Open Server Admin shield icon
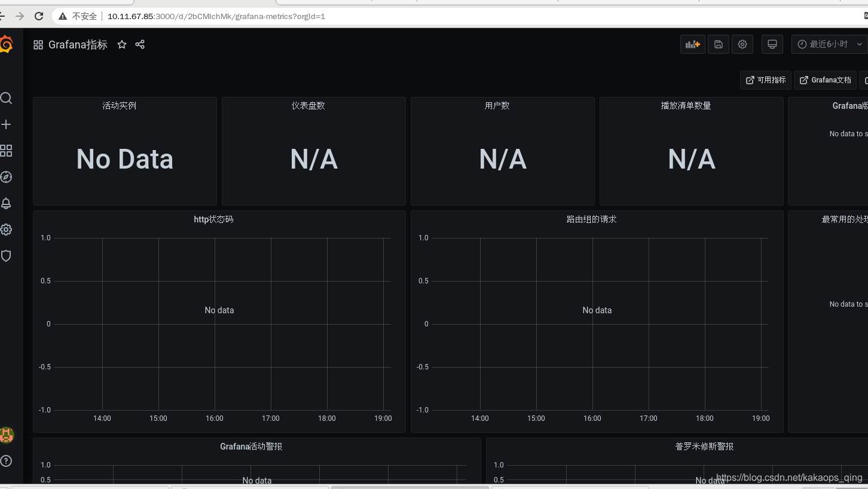Viewport: 868px width, 489px height. pos(6,256)
